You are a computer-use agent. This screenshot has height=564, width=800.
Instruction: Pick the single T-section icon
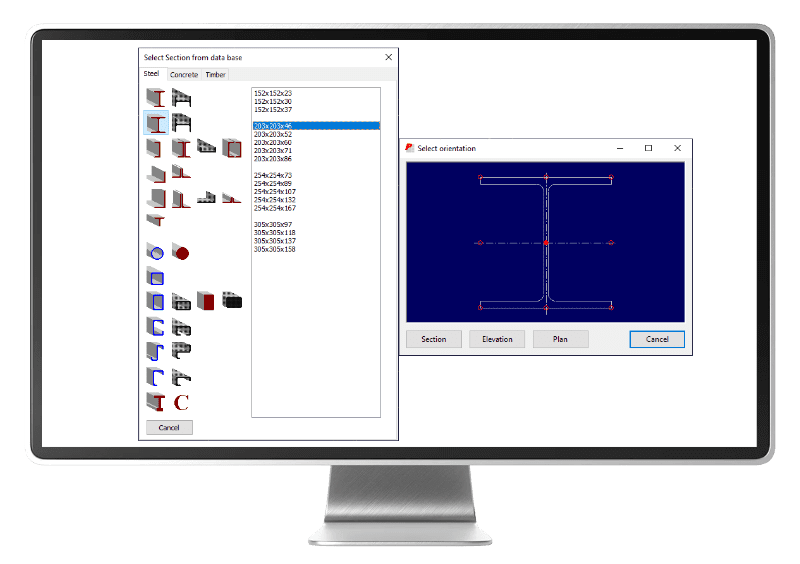156,218
